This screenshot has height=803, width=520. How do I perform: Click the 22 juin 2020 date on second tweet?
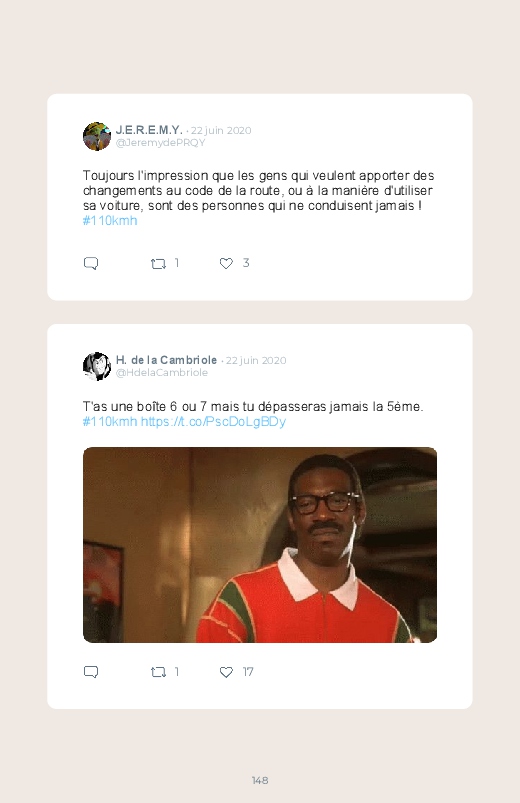pos(256,360)
